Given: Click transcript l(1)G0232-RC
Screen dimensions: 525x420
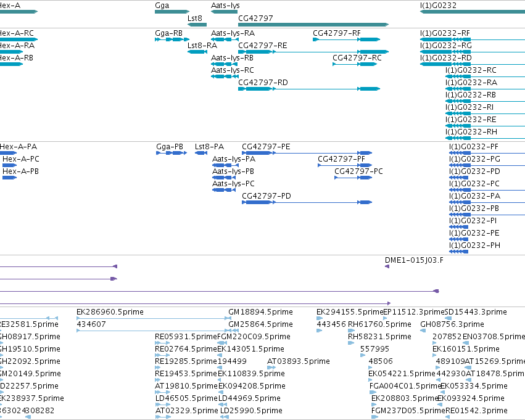Looking at the screenshot, I should coord(485,76).
